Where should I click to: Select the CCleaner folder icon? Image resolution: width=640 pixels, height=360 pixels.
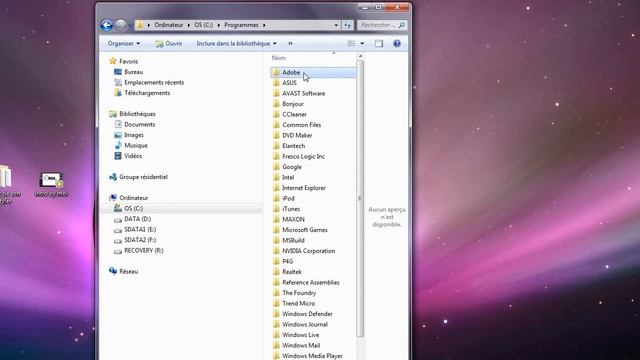click(276, 114)
